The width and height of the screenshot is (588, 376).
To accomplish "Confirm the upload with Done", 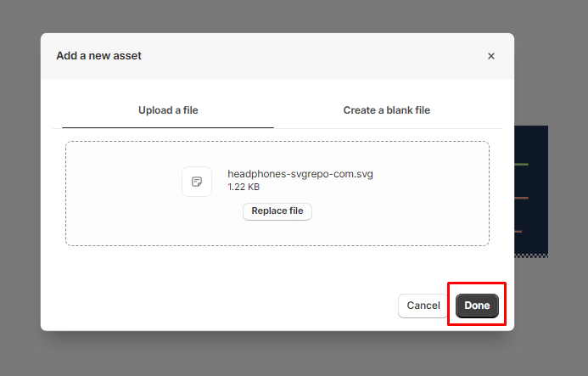I will 477,306.
